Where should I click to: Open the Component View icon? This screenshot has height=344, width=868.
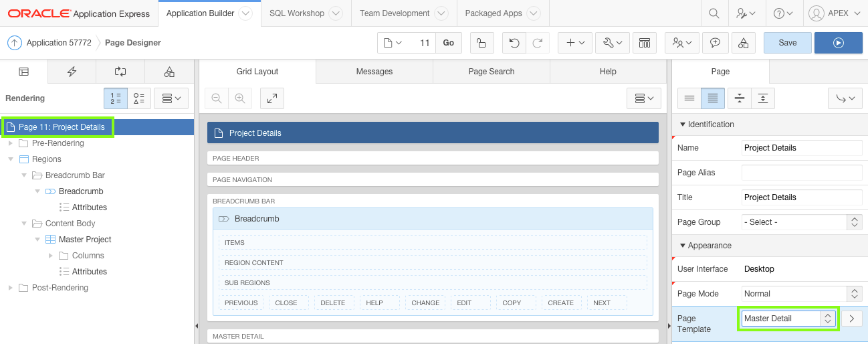645,43
